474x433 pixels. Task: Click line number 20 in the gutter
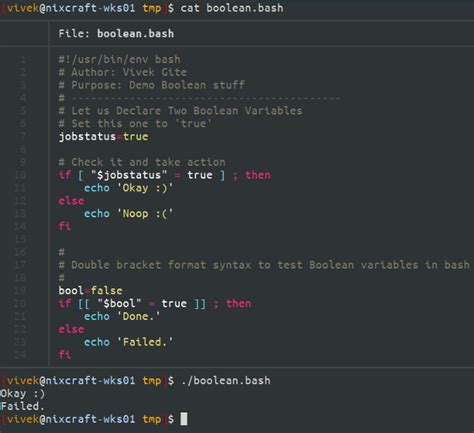[x=20, y=304]
